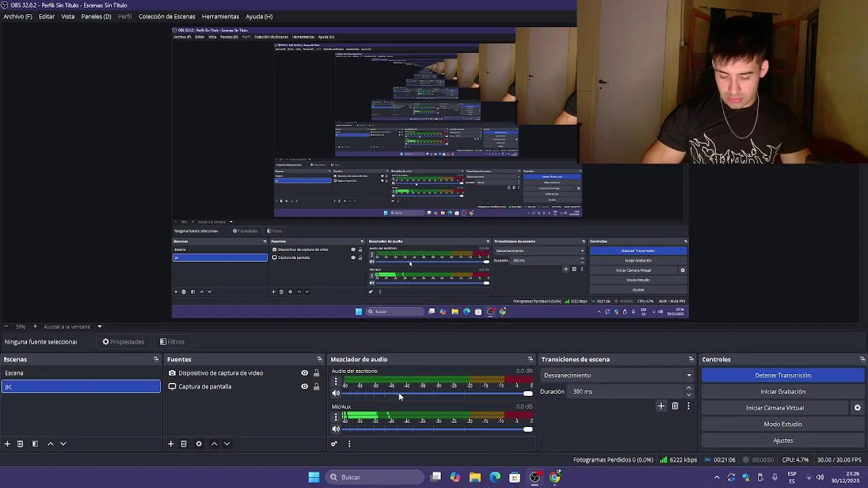Viewport: 868px width, 488px height.
Task: Show hidden tray icons chevron
Action: [717, 477]
